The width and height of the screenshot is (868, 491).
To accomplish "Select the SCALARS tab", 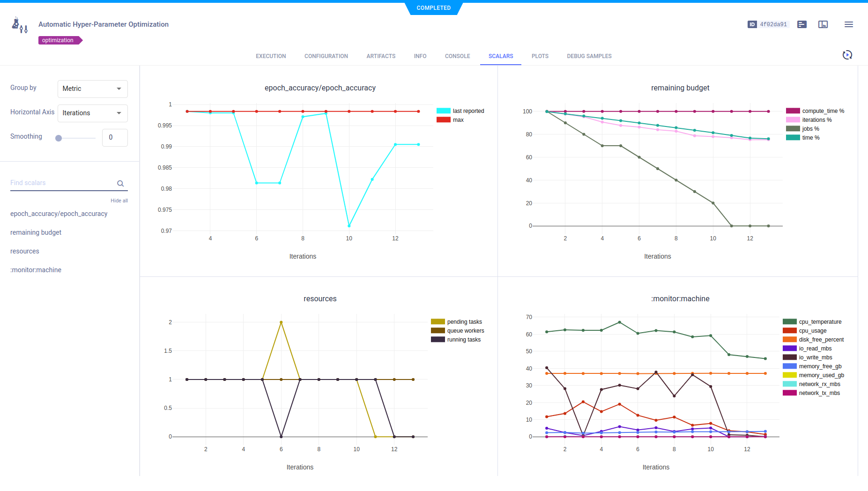I will (501, 56).
